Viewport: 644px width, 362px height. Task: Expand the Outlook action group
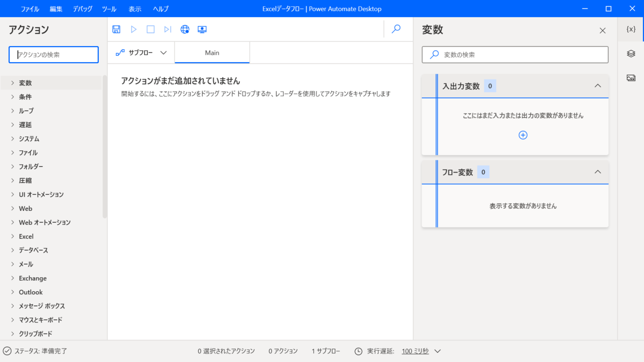click(13, 292)
